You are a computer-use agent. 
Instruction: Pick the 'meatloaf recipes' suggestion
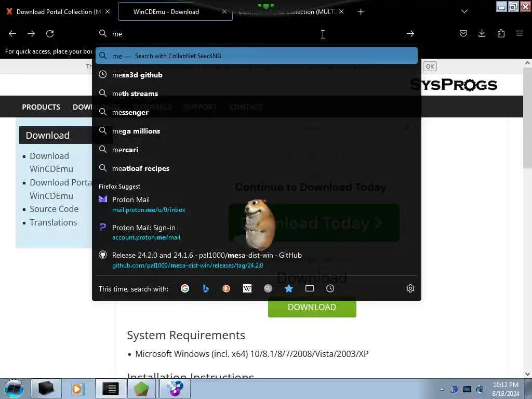[257, 168]
